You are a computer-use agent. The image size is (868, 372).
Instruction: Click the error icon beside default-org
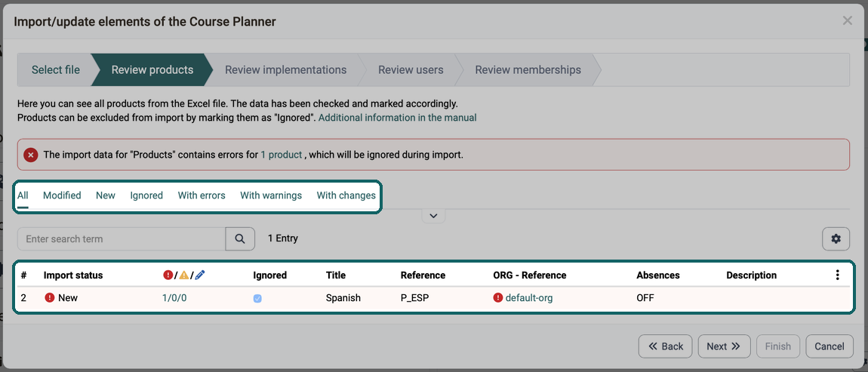click(x=497, y=298)
